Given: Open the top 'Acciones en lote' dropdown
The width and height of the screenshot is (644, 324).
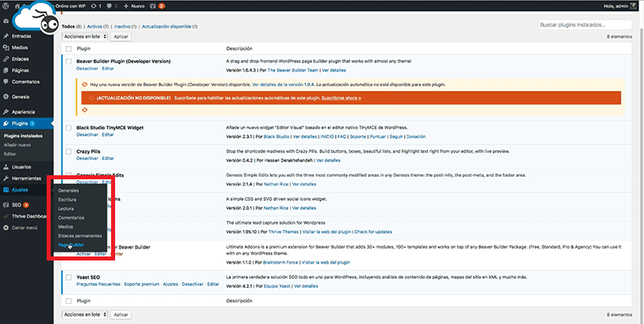Looking at the screenshot, I should pos(85,36).
